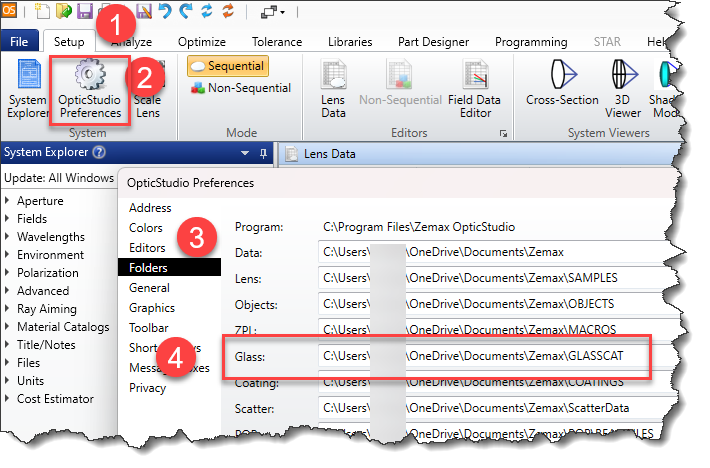This screenshot has height=468, width=710.
Task: Open the File menu
Action: [x=19, y=42]
